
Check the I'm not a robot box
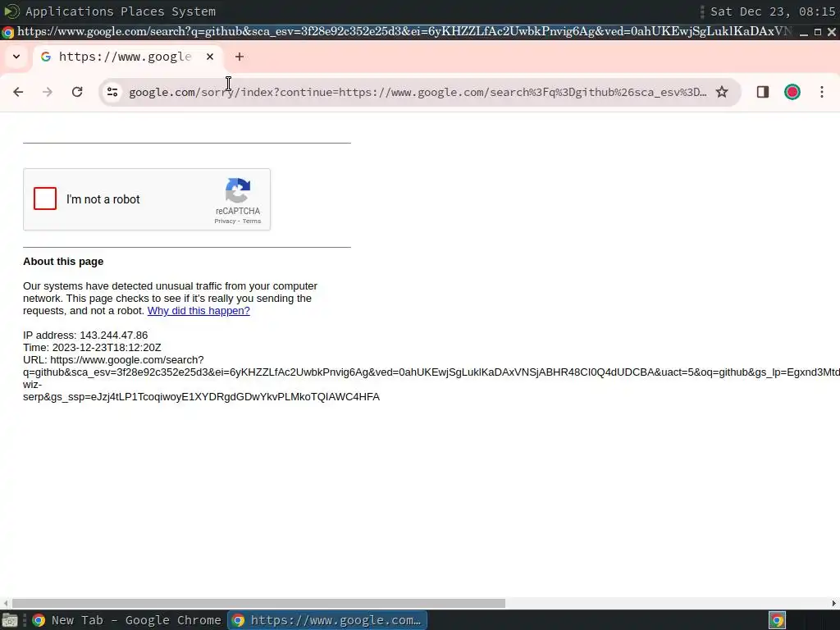pos(45,199)
